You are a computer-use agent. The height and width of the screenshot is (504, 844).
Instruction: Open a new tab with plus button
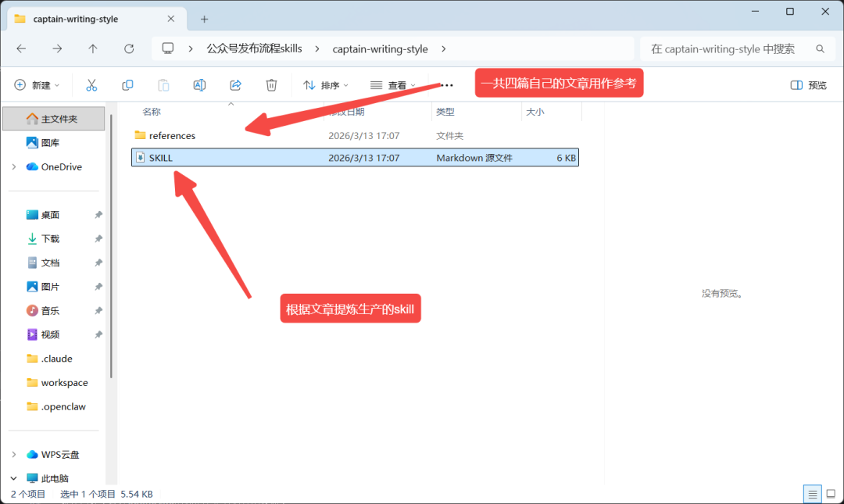coord(204,20)
